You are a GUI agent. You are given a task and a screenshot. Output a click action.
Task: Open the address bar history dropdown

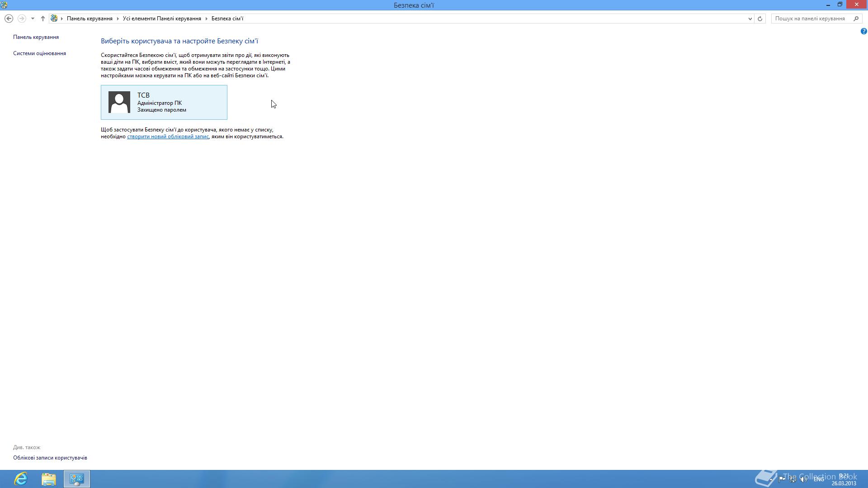750,19
